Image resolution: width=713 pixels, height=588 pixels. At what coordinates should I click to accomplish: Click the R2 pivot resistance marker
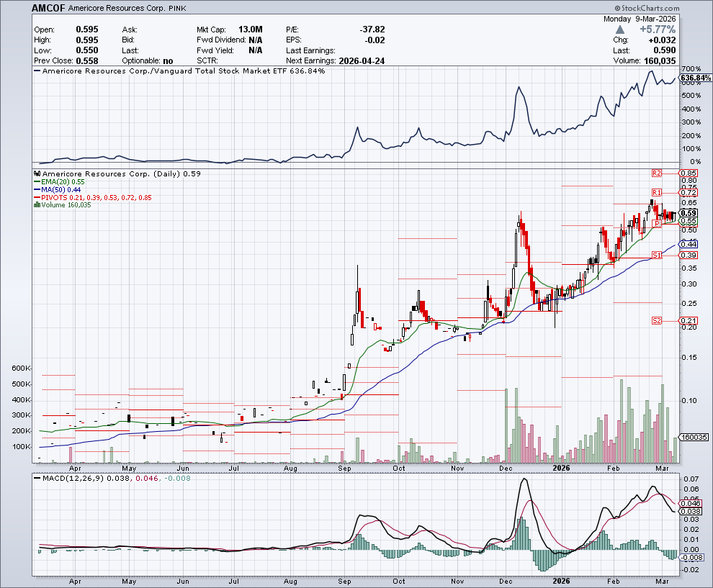click(x=657, y=173)
